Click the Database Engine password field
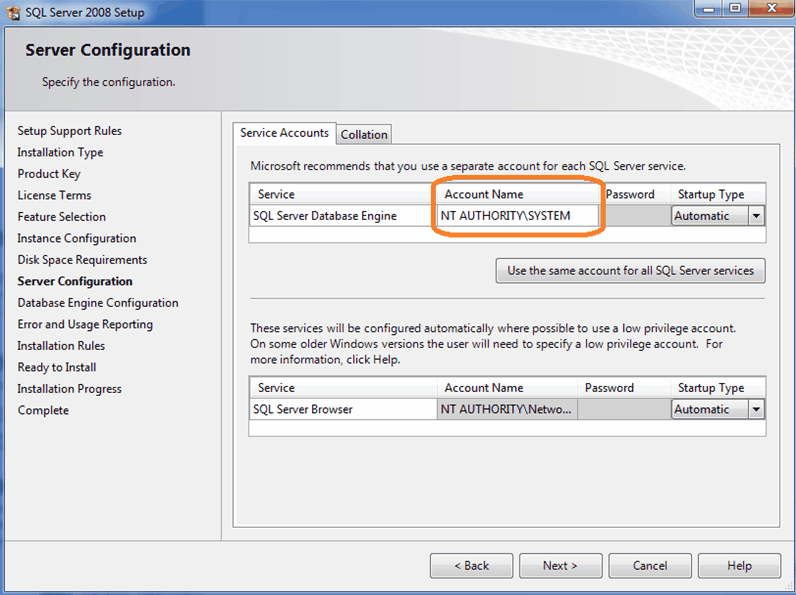 click(x=638, y=216)
